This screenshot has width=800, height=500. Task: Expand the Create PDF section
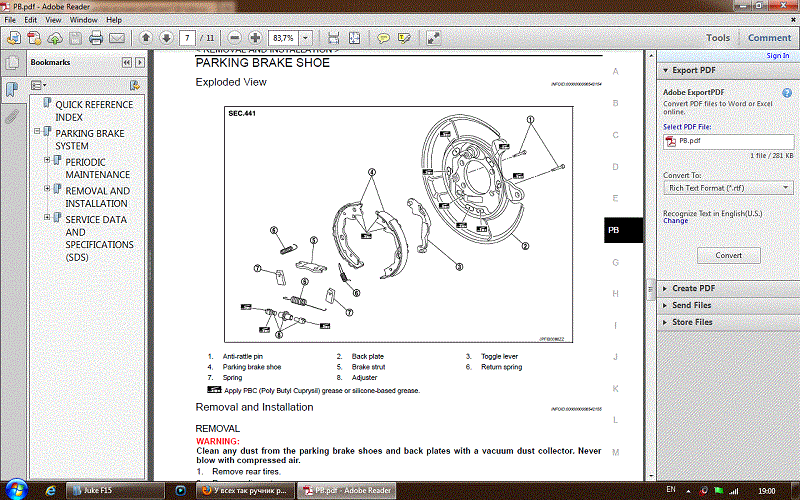point(665,288)
